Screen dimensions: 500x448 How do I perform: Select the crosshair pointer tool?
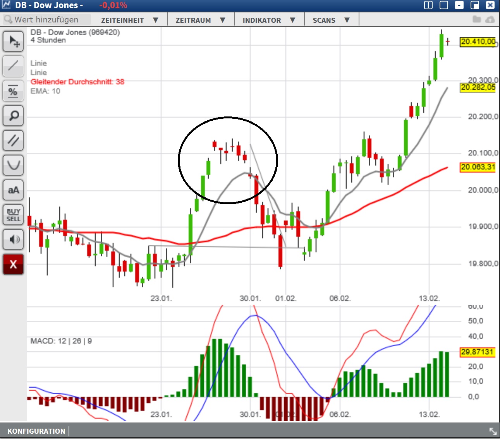coord(13,41)
